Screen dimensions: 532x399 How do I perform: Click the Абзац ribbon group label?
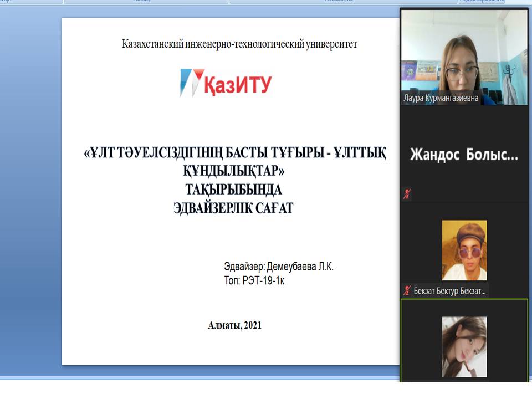tap(141, 1)
